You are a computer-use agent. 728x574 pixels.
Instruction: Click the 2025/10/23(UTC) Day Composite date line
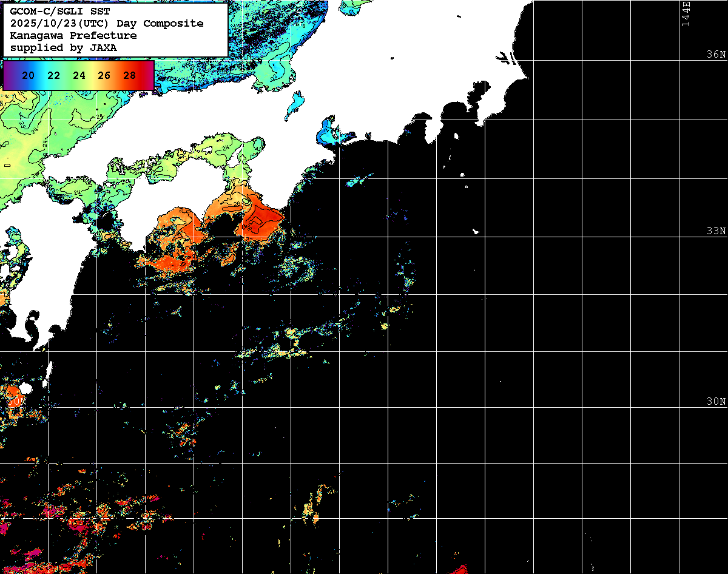coord(107,24)
